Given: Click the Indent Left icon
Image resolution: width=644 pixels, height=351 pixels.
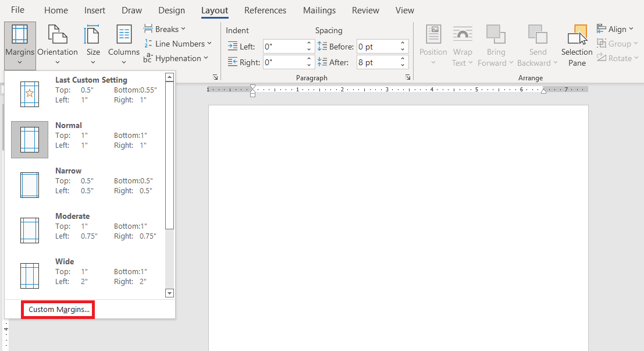Looking at the screenshot, I should (x=233, y=46).
